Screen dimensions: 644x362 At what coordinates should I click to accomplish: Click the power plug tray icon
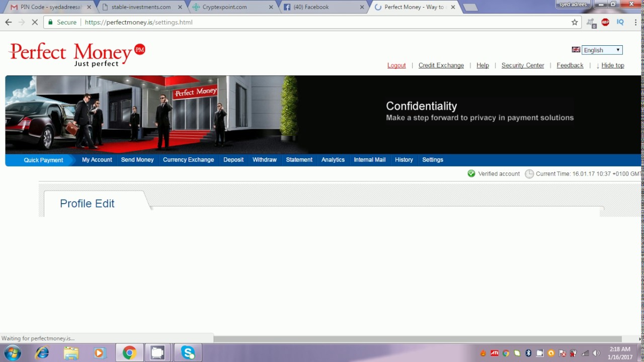click(x=573, y=353)
